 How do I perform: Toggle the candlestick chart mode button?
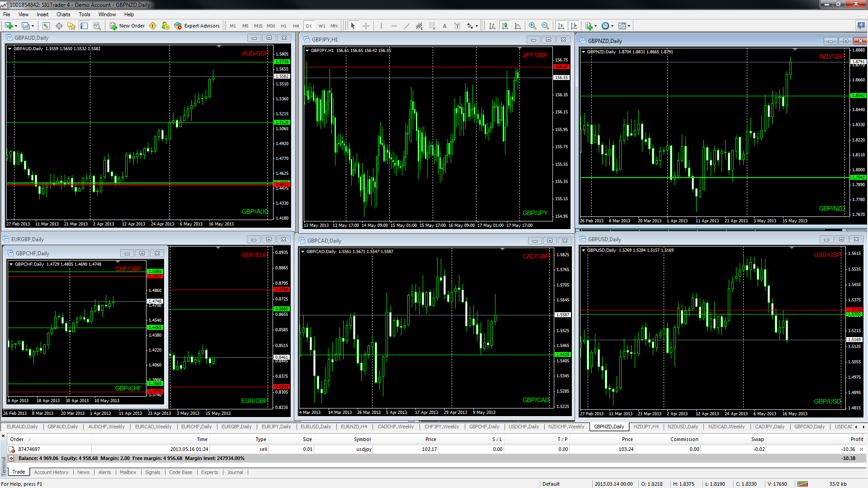point(505,26)
